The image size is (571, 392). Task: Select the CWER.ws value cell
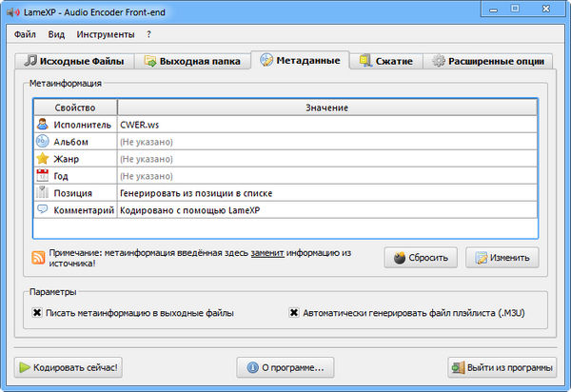327,125
